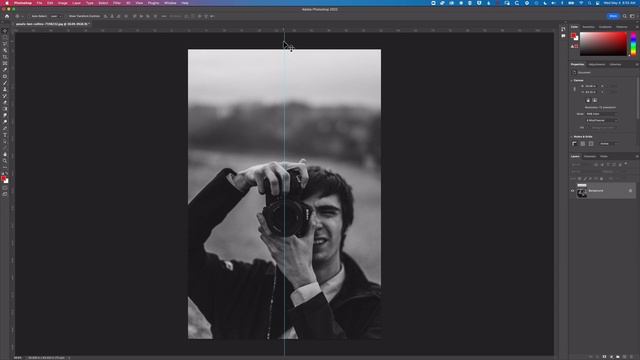Select the Hand tool
Viewport: 640px width, 360px height.
(5, 155)
